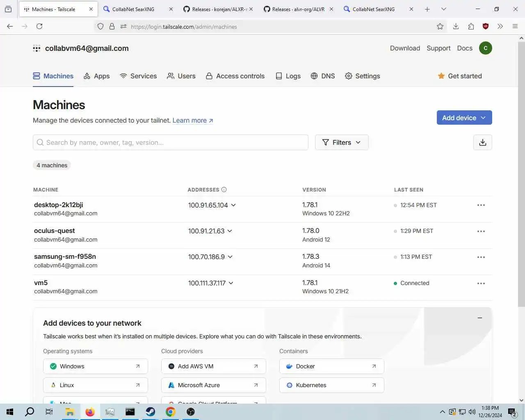This screenshot has height=420, width=525.
Task: Expand addresses for samsung-sm-f958n
Action: click(230, 257)
